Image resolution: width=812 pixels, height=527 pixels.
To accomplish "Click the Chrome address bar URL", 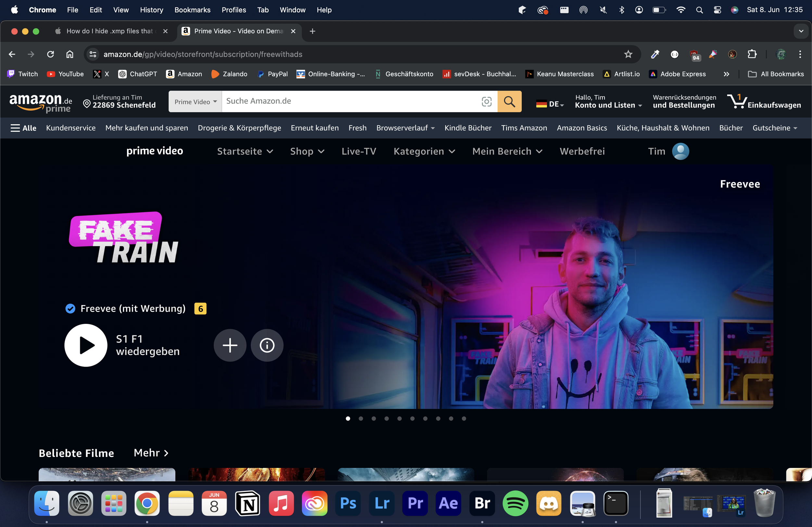I will click(x=203, y=54).
